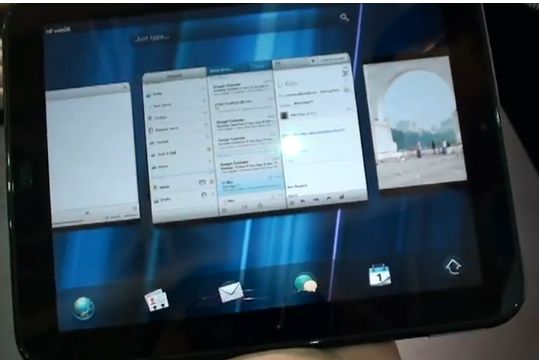539x360 pixels.
Task: Launch the Contacts app from the dock
Action: (157, 300)
